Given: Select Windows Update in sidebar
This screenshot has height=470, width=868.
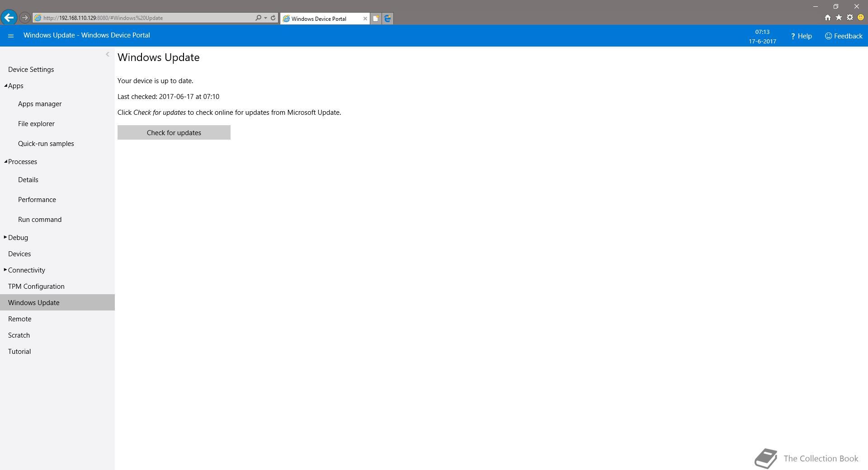Looking at the screenshot, I should (x=57, y=302).
